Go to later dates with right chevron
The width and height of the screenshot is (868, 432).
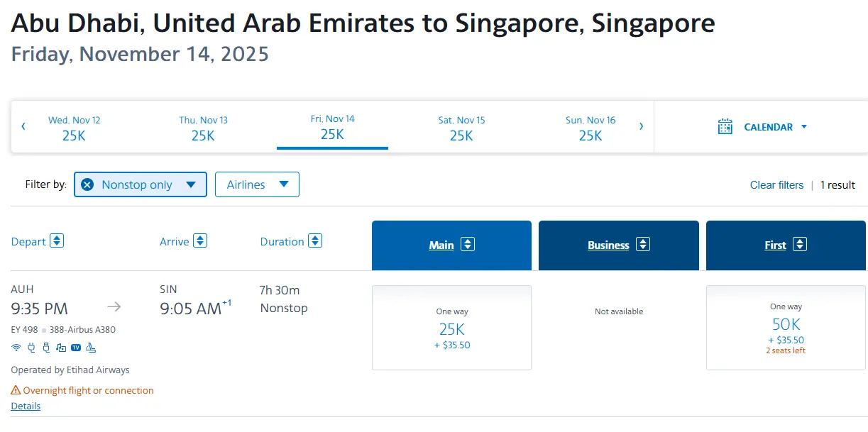pos(642,126)
